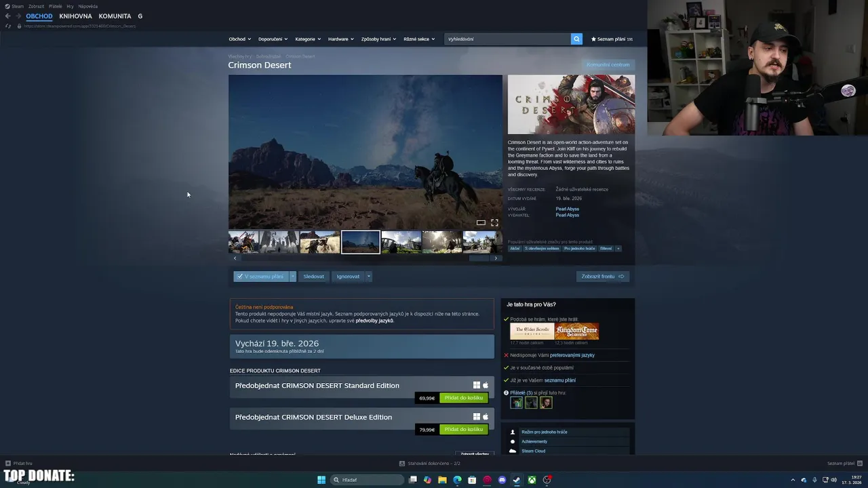
Task: Open downloads status Stahování dokončeno
Action: (x=429, y=464)
